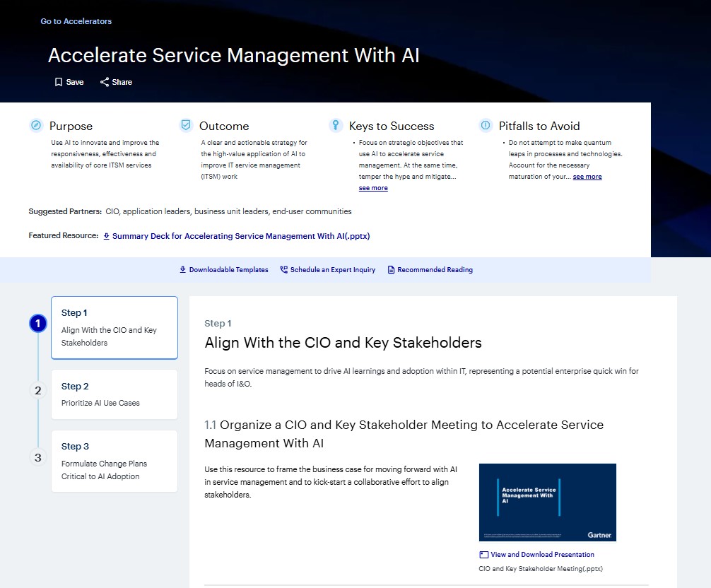
Task: Click the Gartner presentation thumbnail
Action: [x=547, y=502]
